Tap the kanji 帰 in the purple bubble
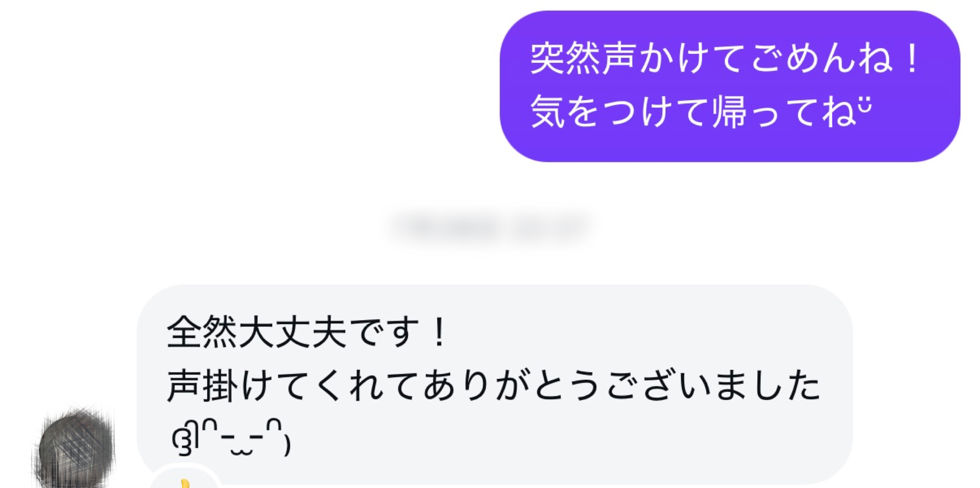This screenshot has height=488, width=980. (x=730, y=111)
